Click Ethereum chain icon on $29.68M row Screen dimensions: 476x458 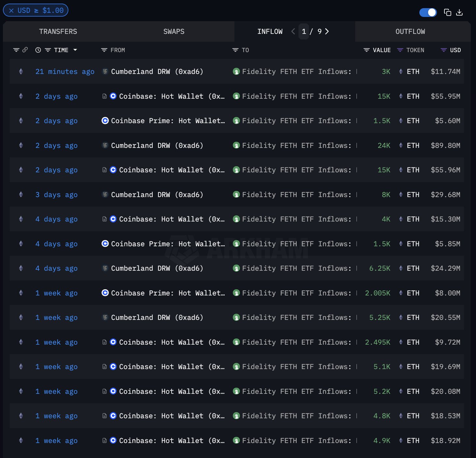[21, 194]
